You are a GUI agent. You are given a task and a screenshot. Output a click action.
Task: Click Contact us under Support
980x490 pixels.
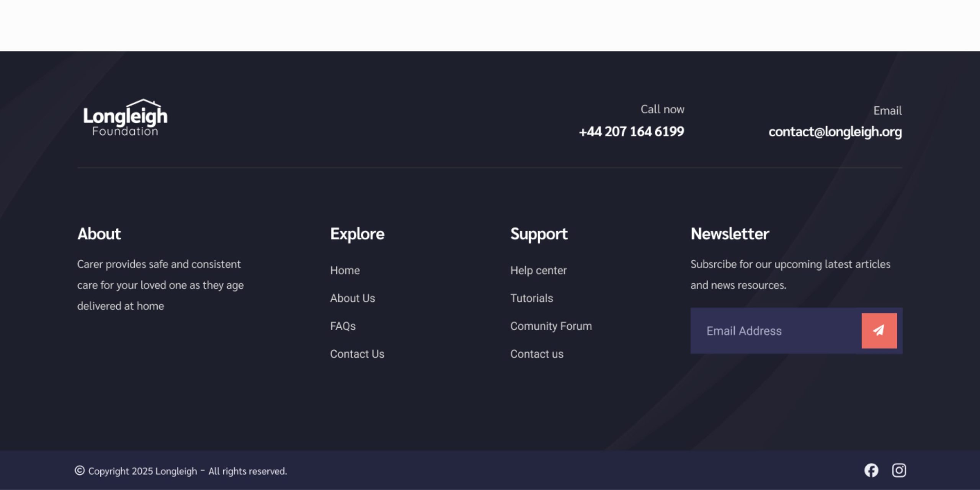(537, 354)
